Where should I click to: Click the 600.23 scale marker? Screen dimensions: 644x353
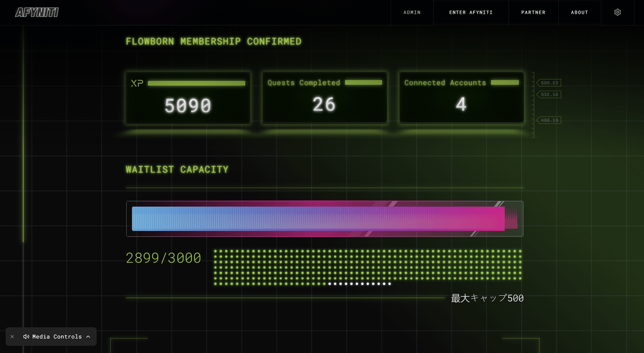(549, 83)
